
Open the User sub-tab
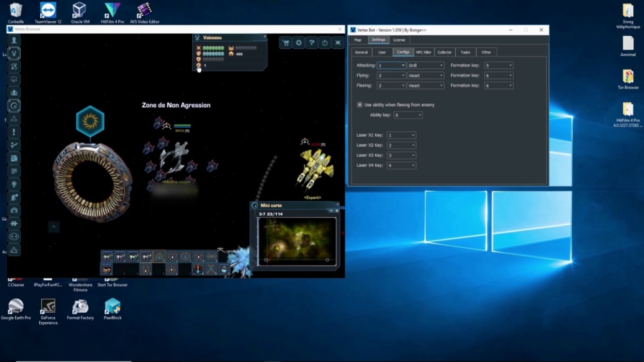tap(382, 52)
